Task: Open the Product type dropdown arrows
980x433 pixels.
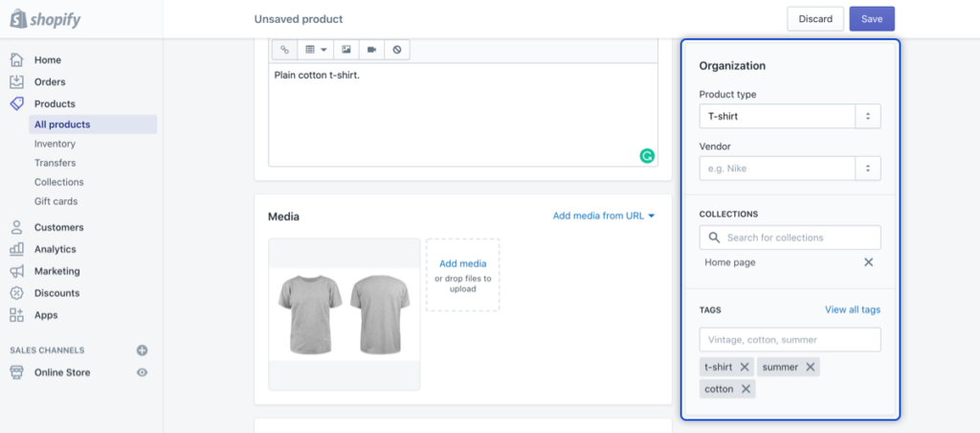Action: (x=867, y=116)
